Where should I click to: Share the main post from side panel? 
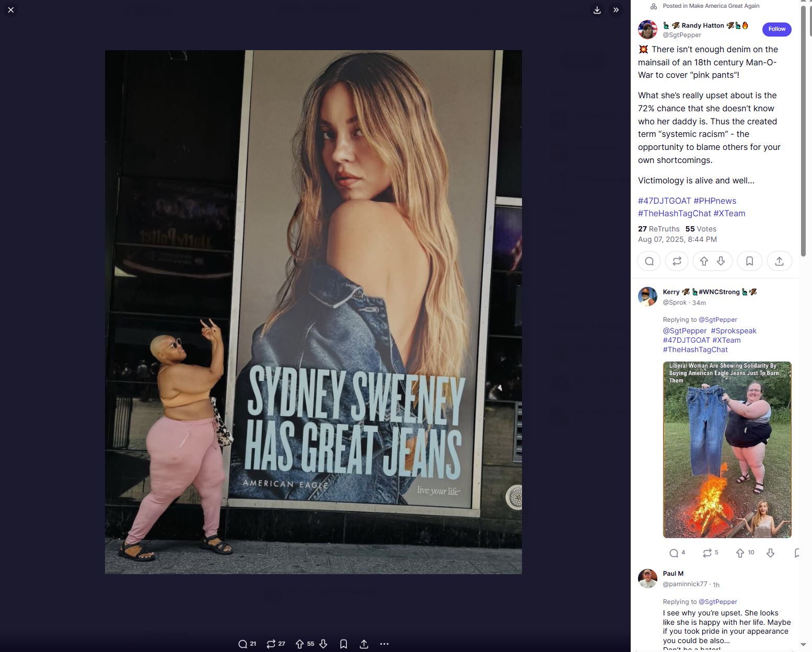click(779, 261)
